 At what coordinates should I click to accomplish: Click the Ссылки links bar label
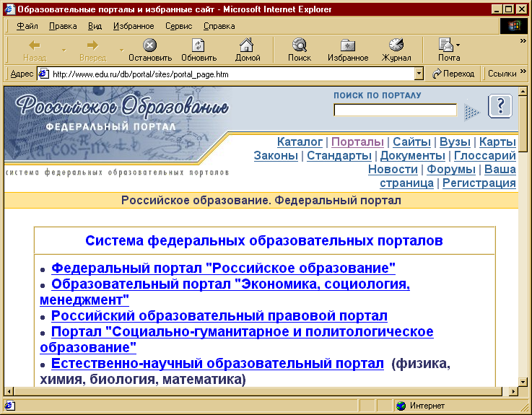(502, 74)
